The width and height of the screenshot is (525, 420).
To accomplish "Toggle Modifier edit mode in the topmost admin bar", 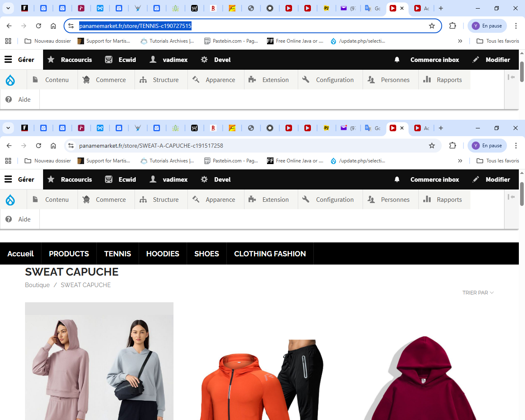I will pos(491,59).
